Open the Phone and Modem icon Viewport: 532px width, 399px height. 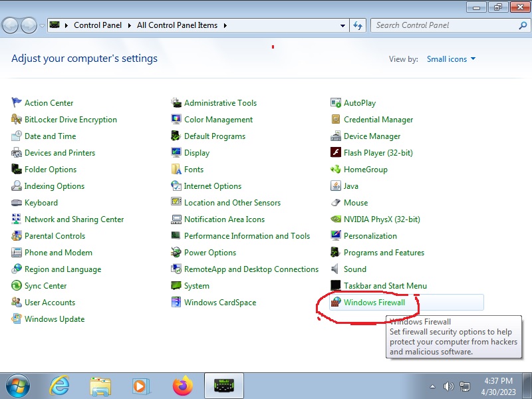[16, 252]
